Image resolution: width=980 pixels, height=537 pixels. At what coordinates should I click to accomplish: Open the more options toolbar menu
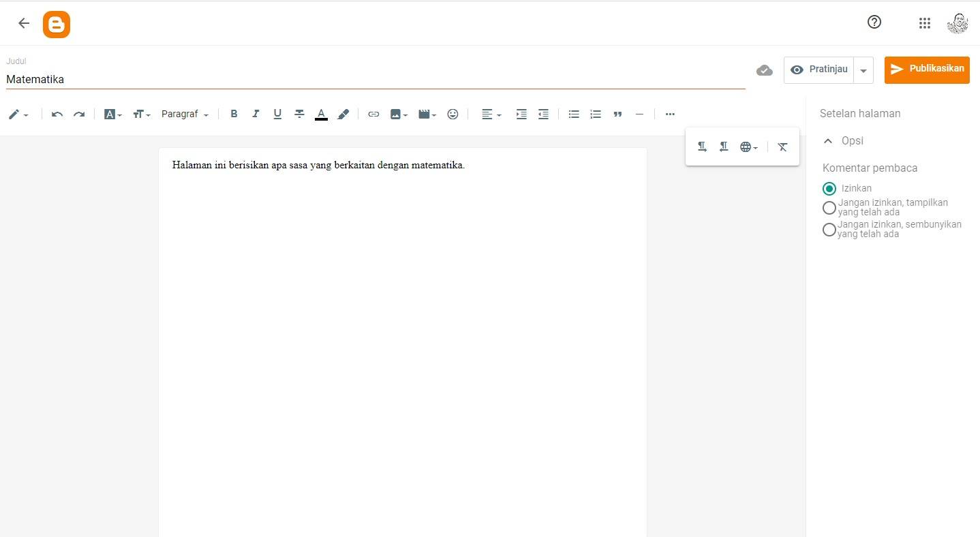pyautogui.click(x=670, y=114)
